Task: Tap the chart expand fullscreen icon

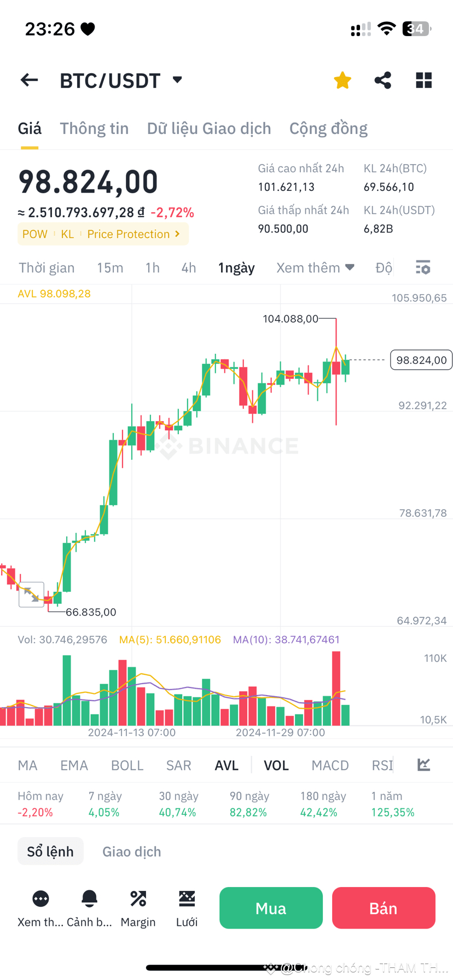Action: point(31,594)
